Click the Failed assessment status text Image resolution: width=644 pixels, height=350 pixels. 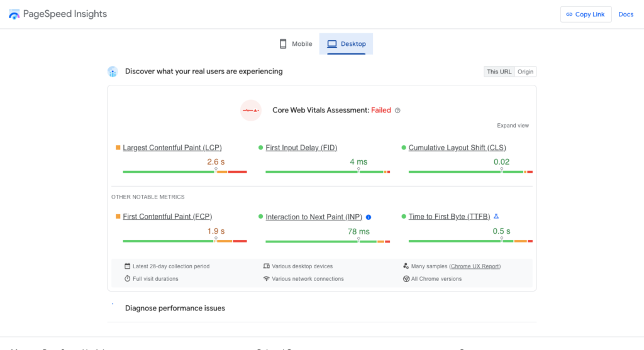(x=381, y=111)
